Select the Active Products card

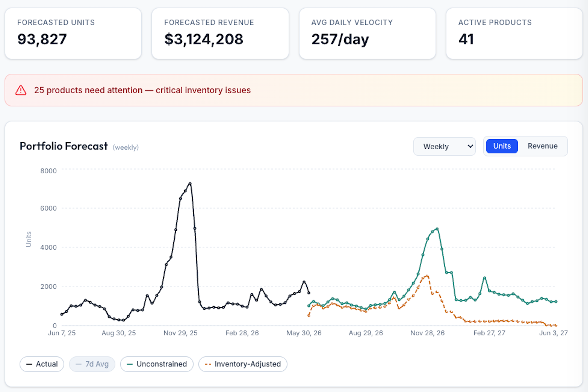point(514,34)
